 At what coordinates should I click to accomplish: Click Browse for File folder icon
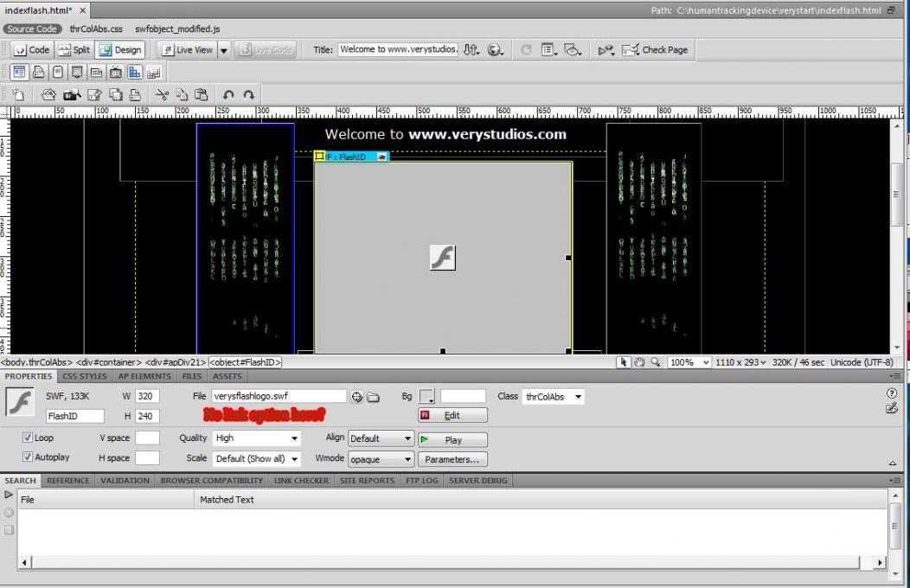coord(373,397)
